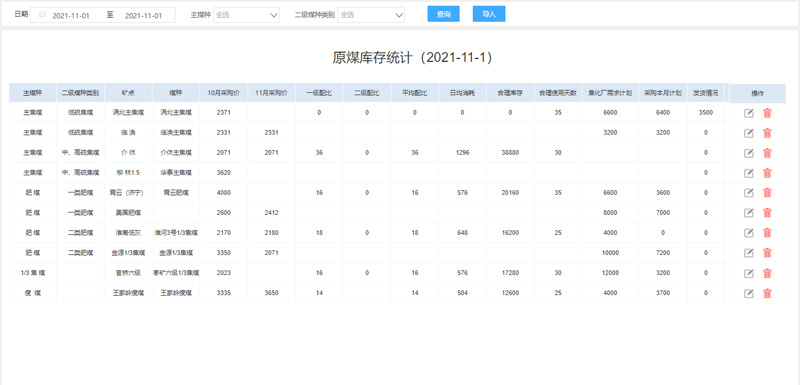
Task: Open the 二级煤种类别 dropdown
Action: click(x=371, y=15)
